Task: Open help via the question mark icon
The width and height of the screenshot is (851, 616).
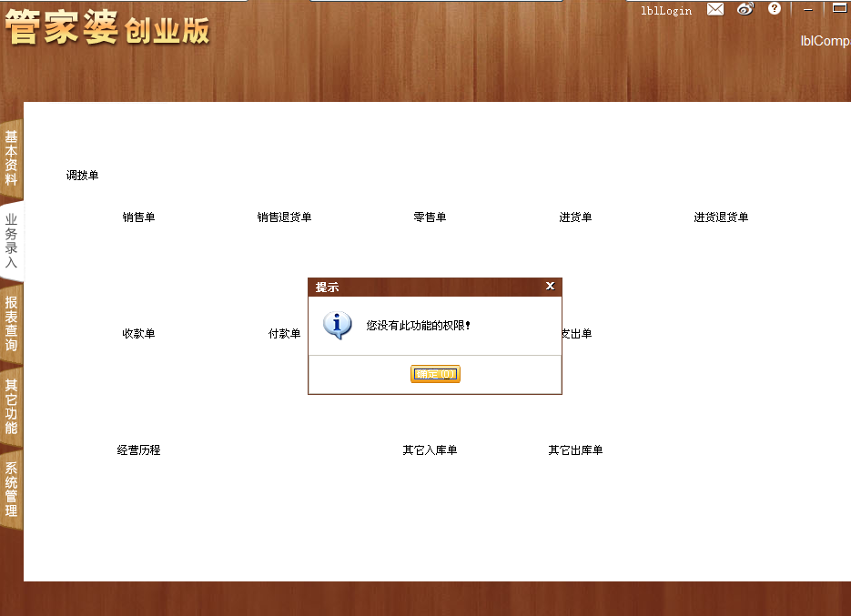Action: pyautogui.click(x=774, y=10)
